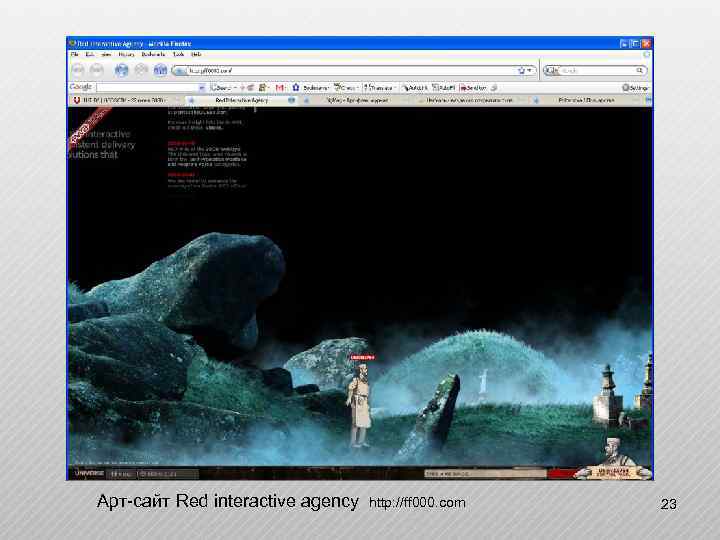Image resolution: width=720 pixels, height=540 pixels.
Task: Click the Firefox throbber activity icon
Action: (647, 54)
